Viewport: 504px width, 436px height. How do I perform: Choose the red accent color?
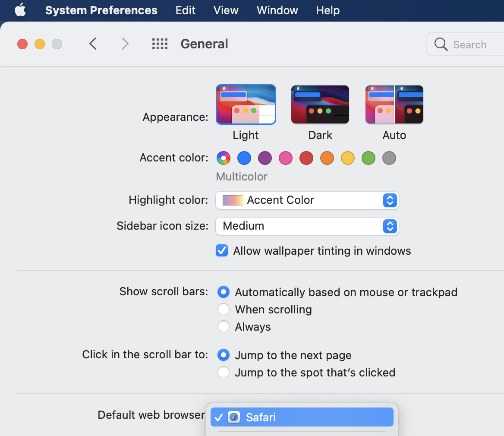[x=306, y=158]
